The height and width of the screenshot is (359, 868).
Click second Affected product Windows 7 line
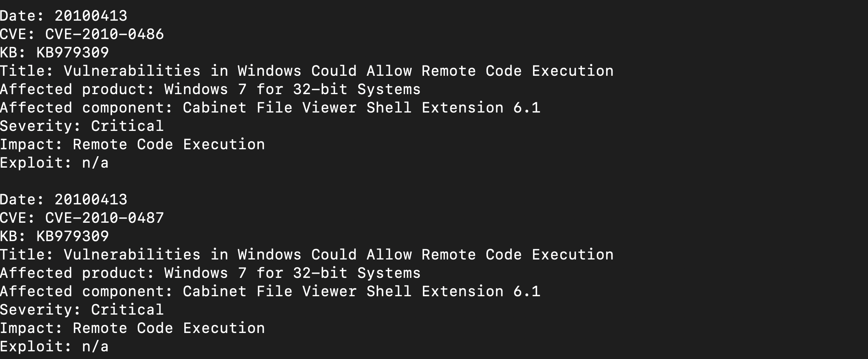[210, 273]
